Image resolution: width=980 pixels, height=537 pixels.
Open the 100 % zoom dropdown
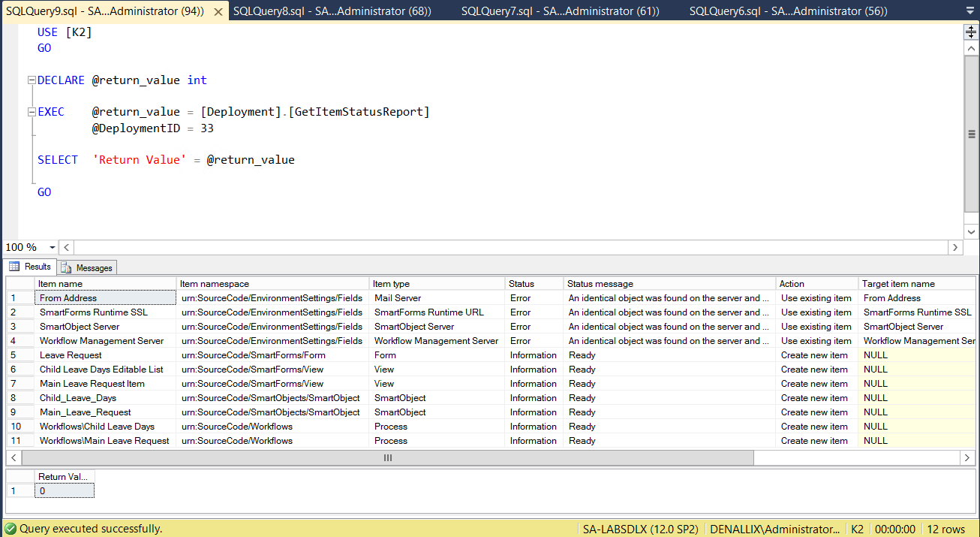(52, 247)
